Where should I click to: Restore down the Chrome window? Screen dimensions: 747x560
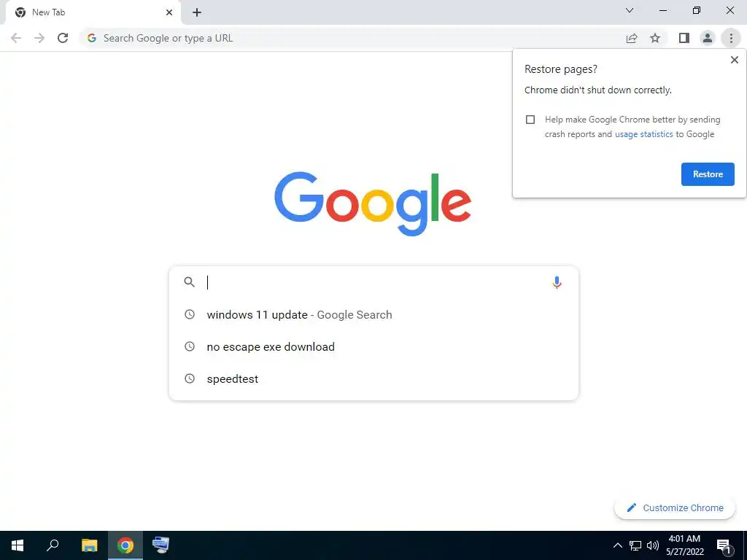(x=697, y=10)
